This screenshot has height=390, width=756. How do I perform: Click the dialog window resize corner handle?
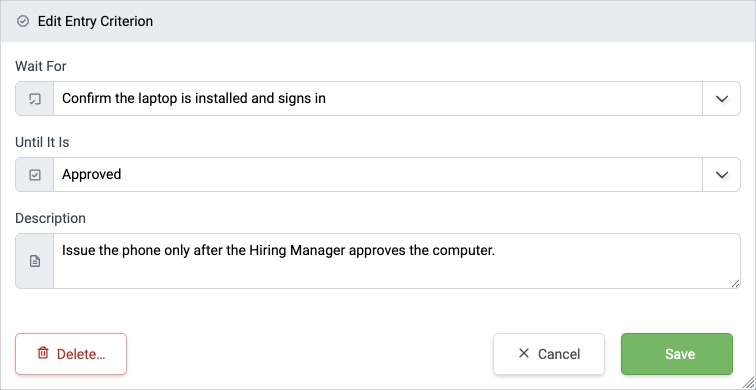pyautogui.click(x=749, y=383)
